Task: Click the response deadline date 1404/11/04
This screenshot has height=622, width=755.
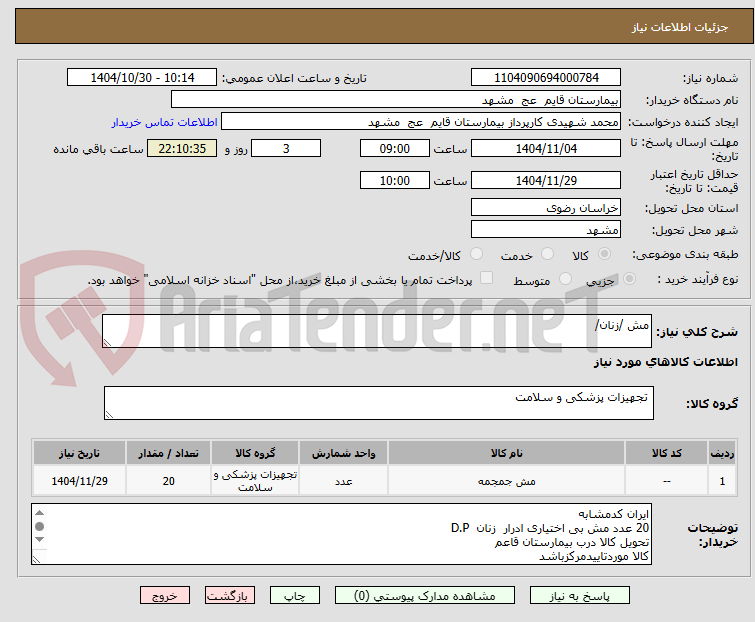Action: (546, 148)
